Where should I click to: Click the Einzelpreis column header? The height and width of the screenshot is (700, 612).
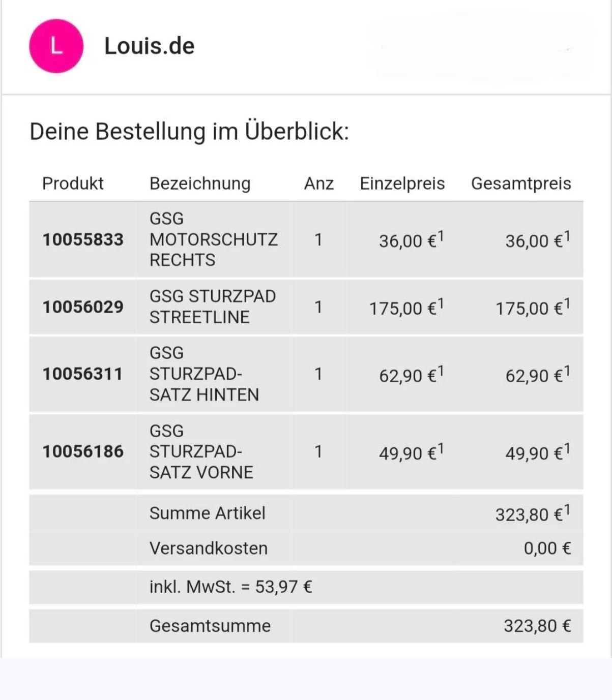pyautogui.click(x=402, y=184)
